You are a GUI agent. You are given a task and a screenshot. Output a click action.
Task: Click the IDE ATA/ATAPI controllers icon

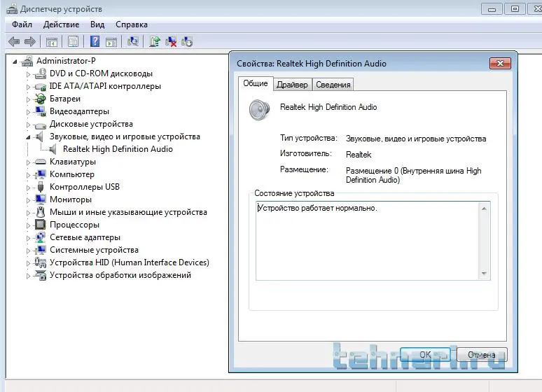[41, 86]
